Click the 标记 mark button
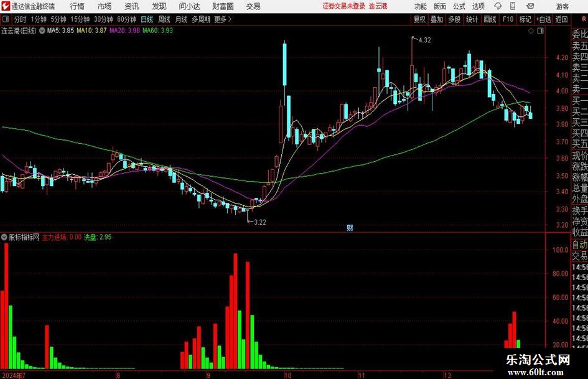Image resolution: width=588 pixels, height=379 pixels. 525,19
